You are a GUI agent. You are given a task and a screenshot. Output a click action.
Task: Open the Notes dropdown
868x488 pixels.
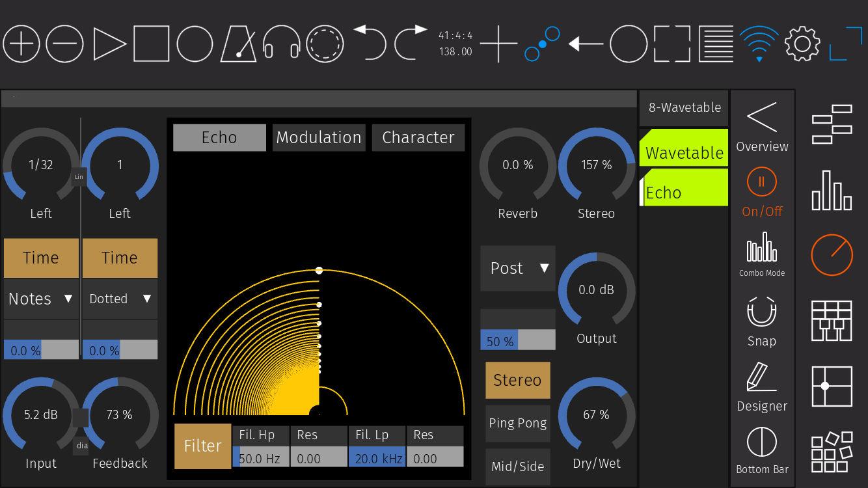click(41, 299)
